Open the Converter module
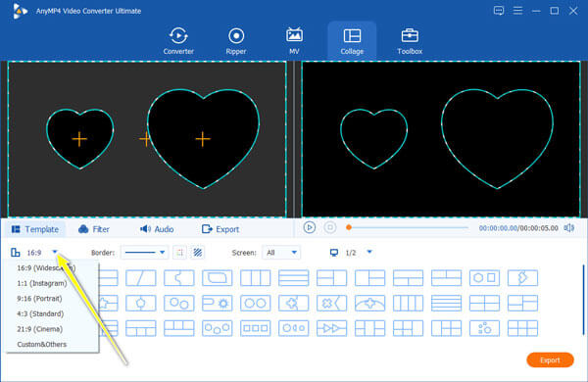Viewport: 588px width, 382px height. tap(178, 41)
